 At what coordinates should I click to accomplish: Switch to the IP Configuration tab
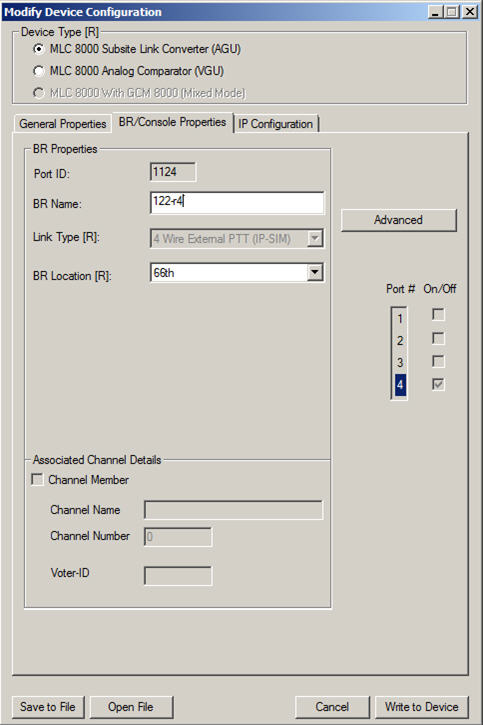point(276,124)
